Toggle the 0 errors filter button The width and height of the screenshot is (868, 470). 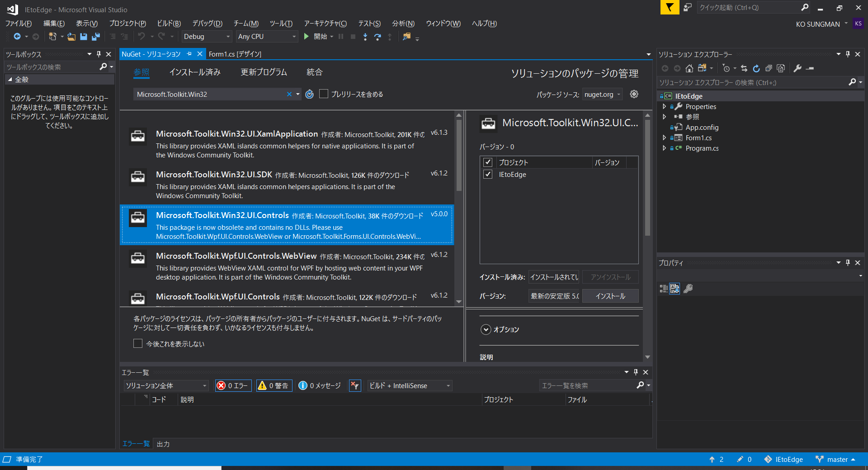(x=233, y=385)
